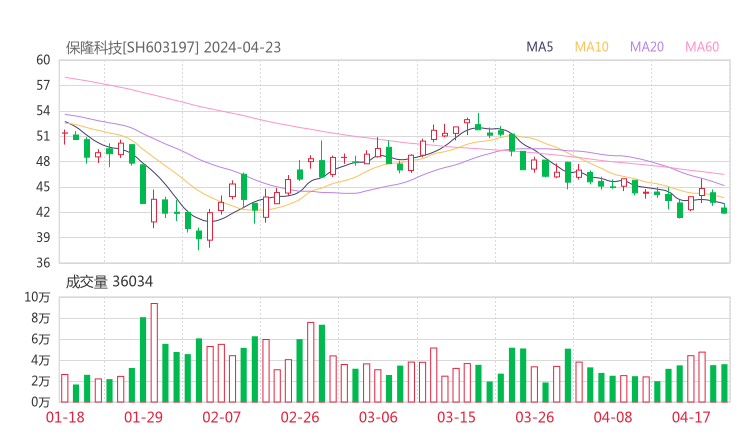740x440 pixels.
Task: Click the 04-08 date axis label
Action: (x=613, y=417)
